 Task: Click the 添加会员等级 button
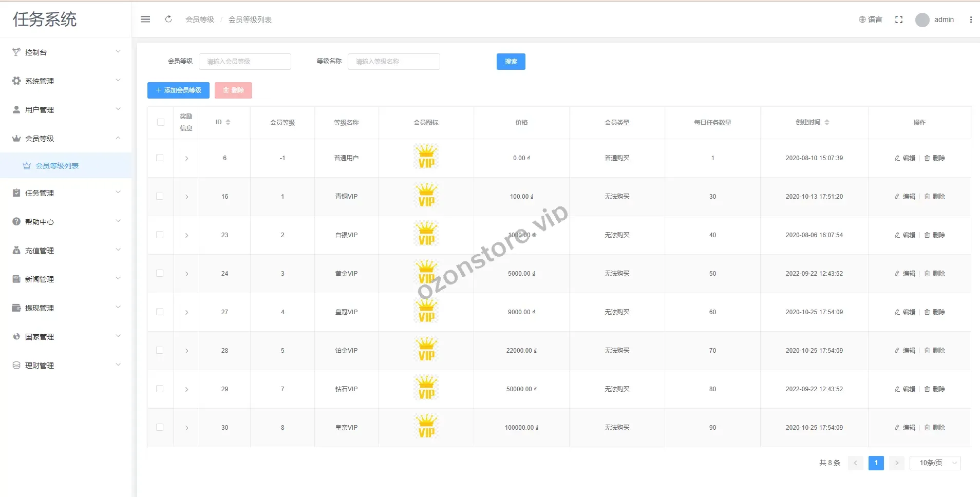178,90
